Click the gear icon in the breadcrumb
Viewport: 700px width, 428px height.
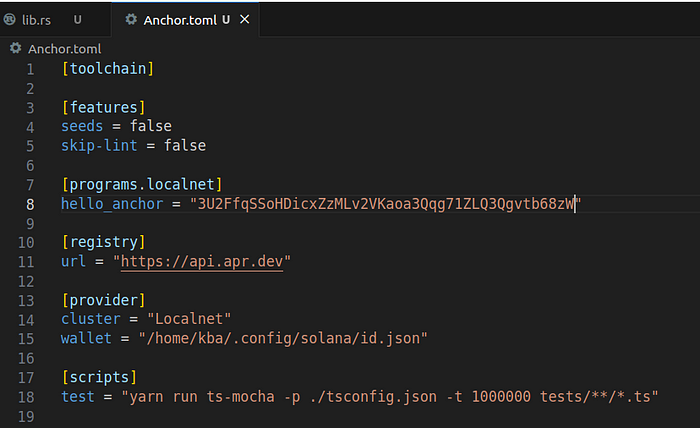tap(15, 48)
